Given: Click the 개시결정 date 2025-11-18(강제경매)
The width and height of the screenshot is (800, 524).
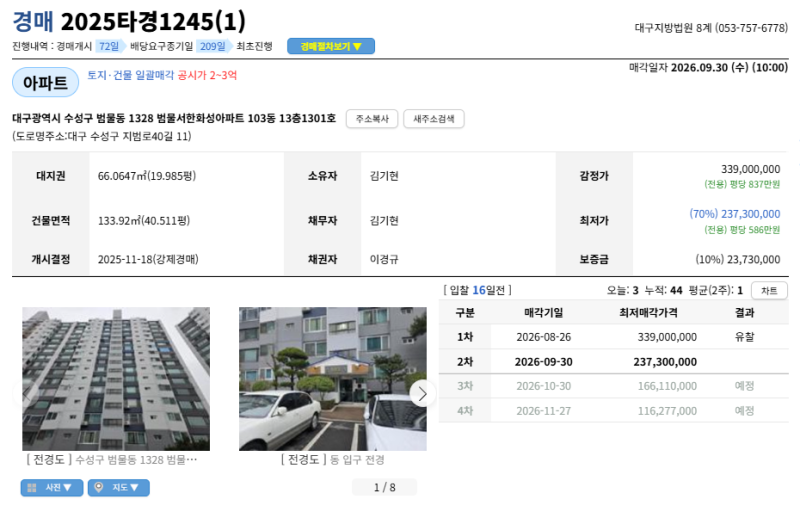Looking at the screenshot, I should point(148,259).
